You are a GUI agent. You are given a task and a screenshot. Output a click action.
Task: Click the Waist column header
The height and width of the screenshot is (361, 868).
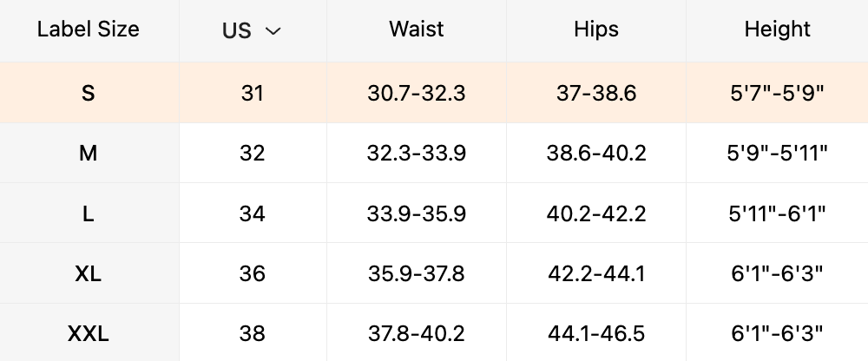pyautogui.click(x=416, y=30)
